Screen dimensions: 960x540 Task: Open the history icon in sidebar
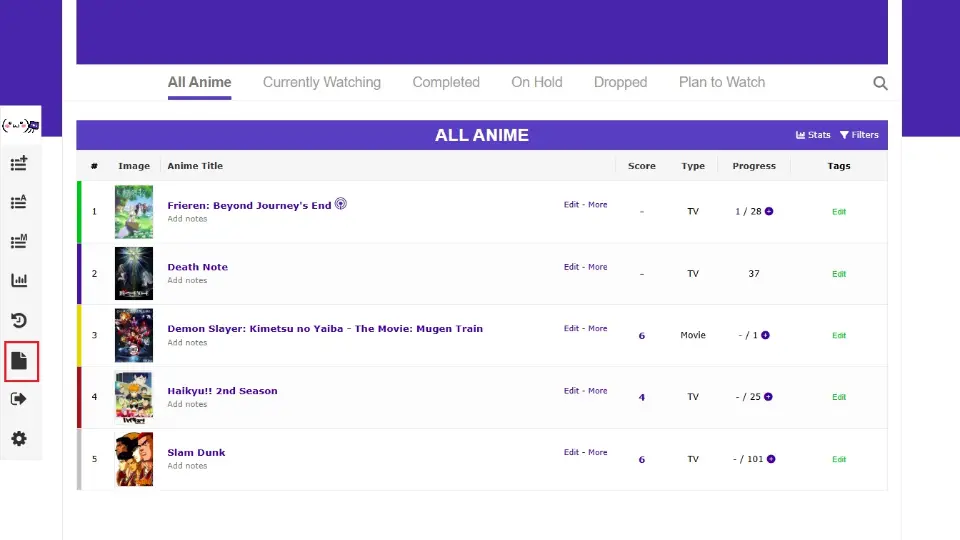[19, 320]
